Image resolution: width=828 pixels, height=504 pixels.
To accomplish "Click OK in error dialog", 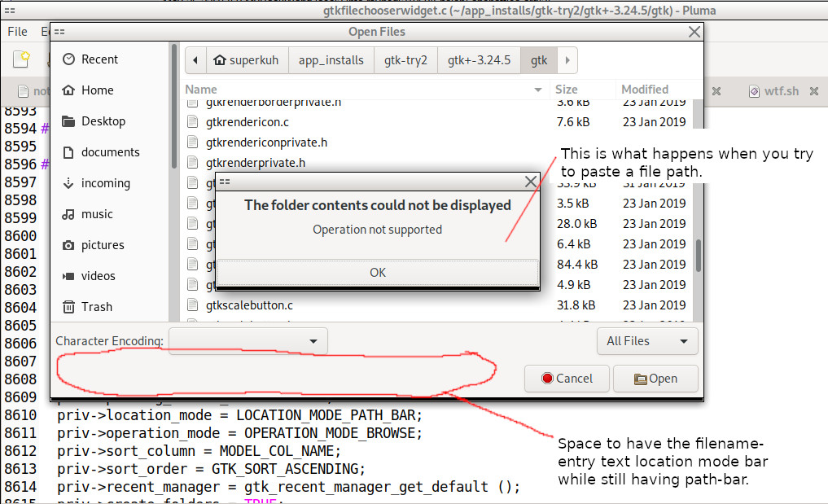I will (x=378, y=273).
